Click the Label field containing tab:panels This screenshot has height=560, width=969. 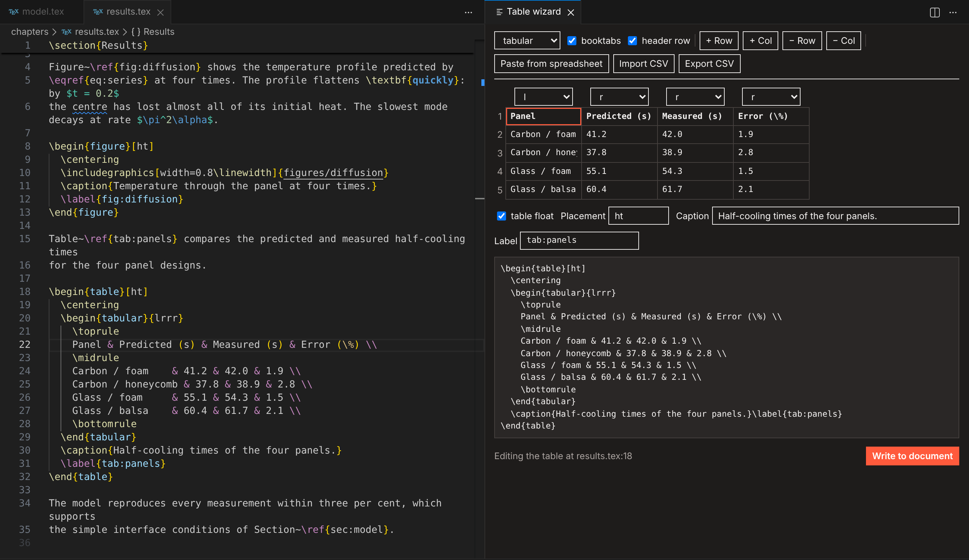coord(579,241)
